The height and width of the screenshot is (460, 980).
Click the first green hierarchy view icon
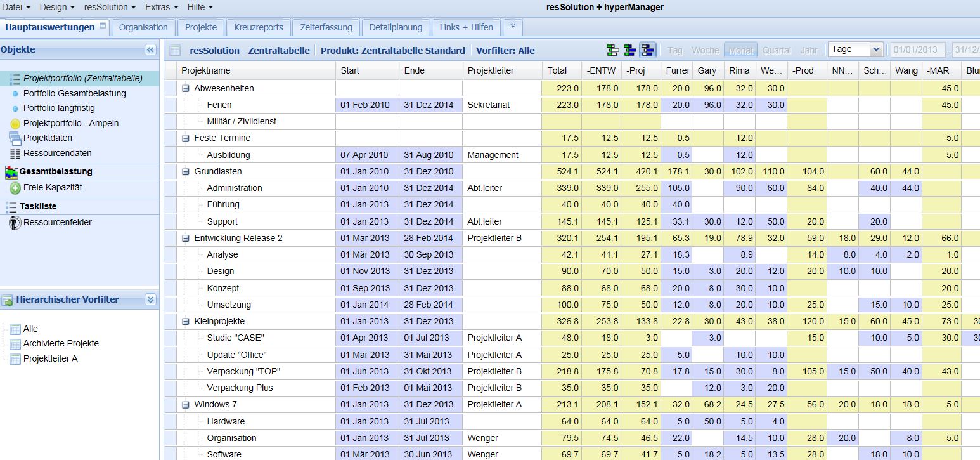tap(613, 50)
